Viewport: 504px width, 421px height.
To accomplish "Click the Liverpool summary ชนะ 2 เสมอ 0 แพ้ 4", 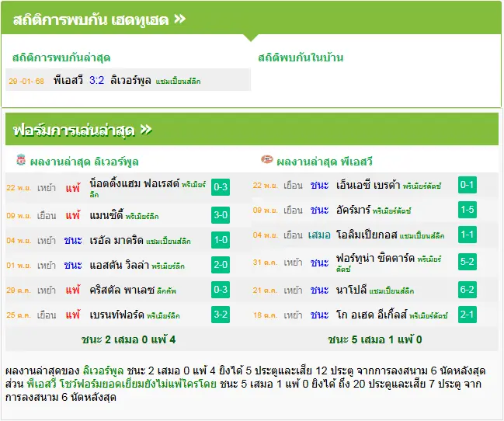I will pos(128,339).
